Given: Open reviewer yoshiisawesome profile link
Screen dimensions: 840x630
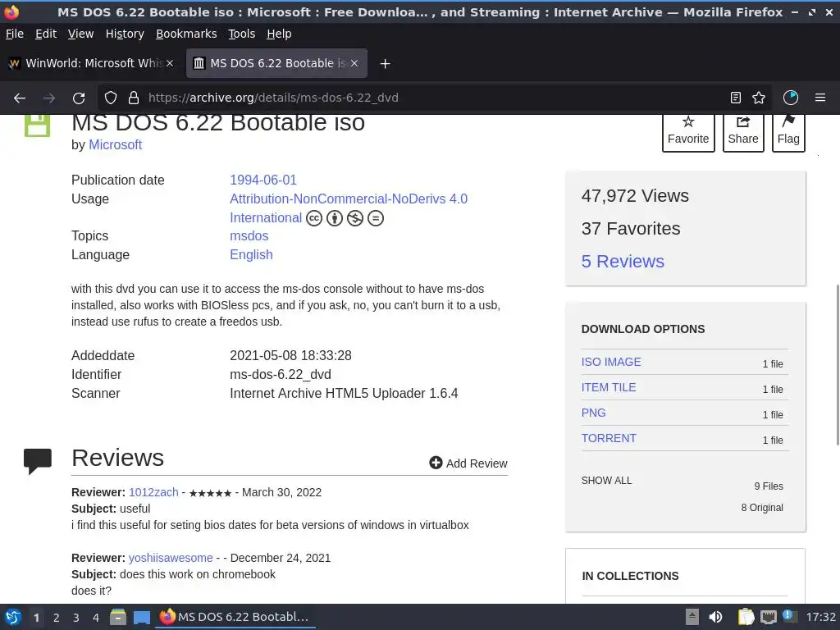Looking at the screenshot, I should (171, 558).
